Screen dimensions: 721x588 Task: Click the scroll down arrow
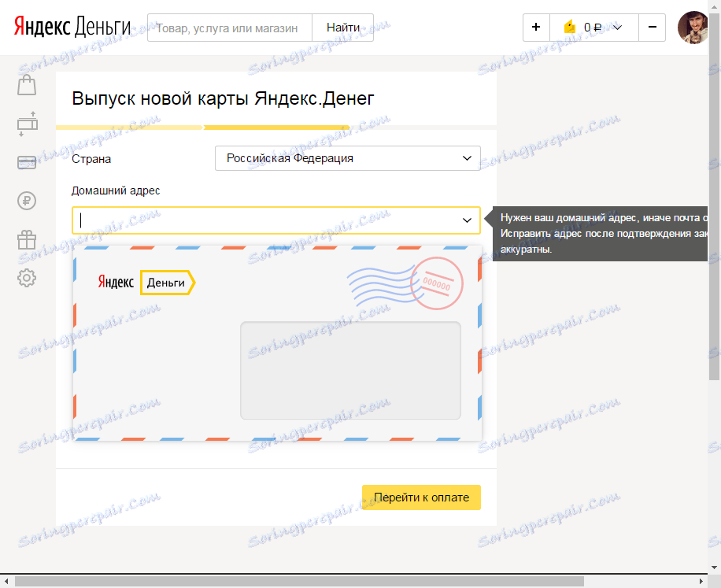point(714,568)
